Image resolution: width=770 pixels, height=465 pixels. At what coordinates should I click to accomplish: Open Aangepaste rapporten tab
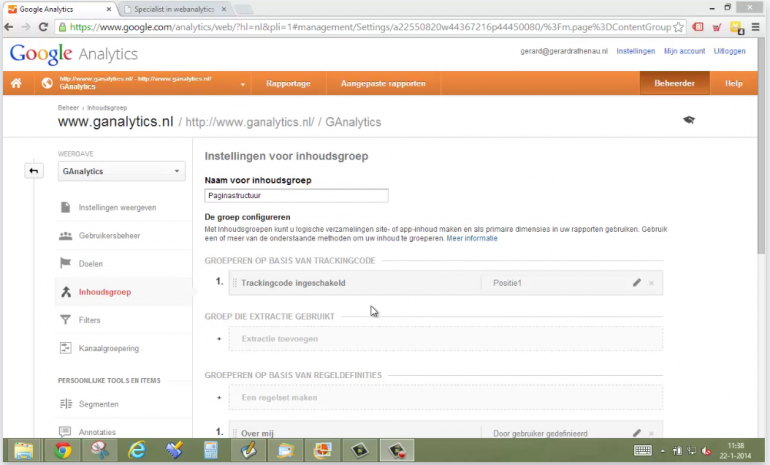pos(383,83)
